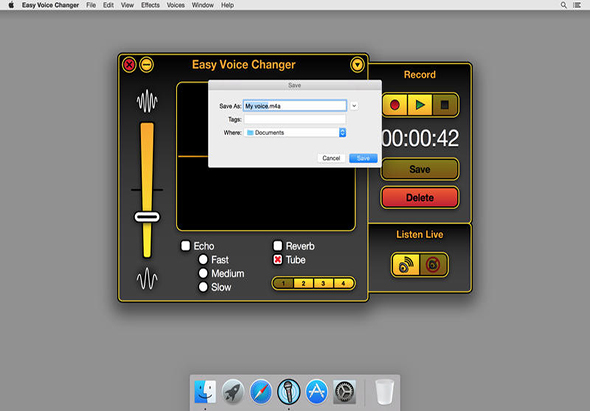Select the Medium echo radio button
Viewport: 590px width, 411px height.
tap(203, 273)
